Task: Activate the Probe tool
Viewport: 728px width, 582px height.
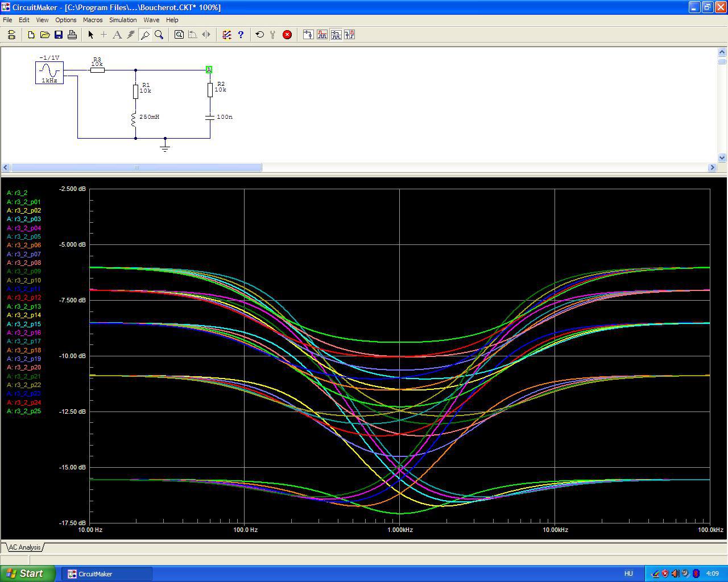Action: [x=145, y=35]
